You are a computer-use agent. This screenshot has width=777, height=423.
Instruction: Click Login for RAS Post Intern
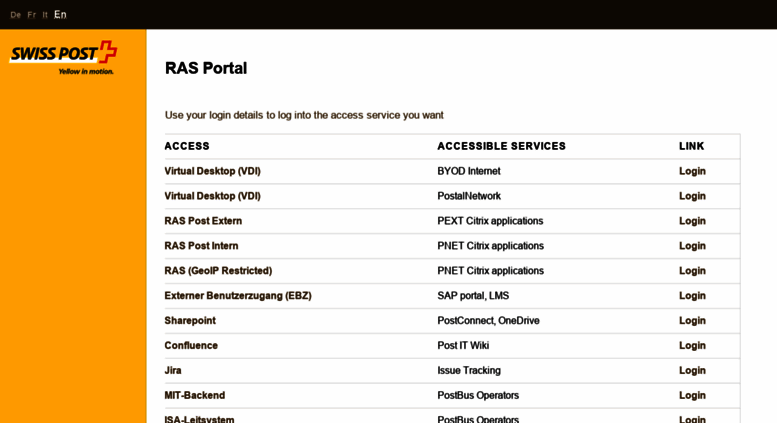692,246
